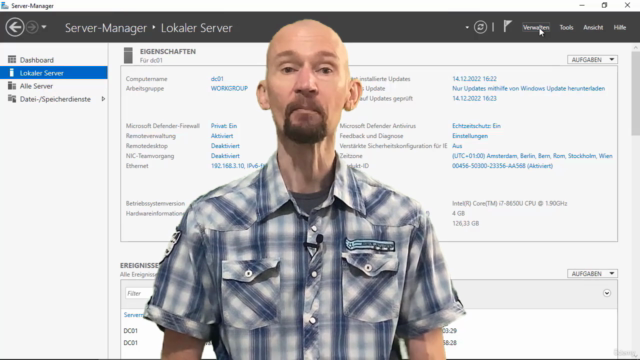Open the navigation history dropdown arrow

[x=44, y=27]
